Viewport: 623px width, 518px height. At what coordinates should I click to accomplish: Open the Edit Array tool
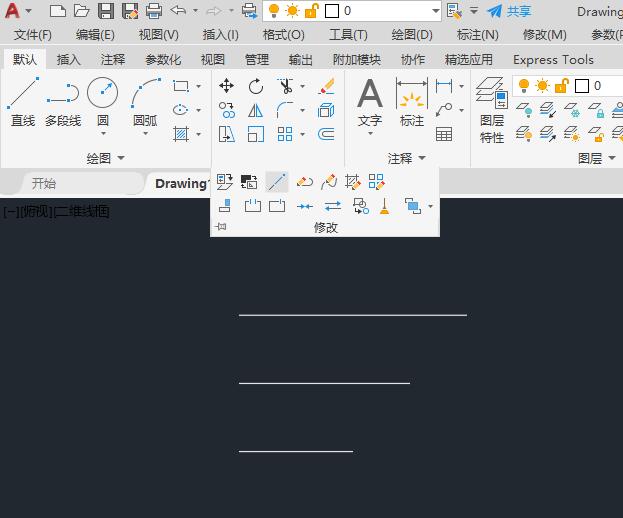pos(377,182)
